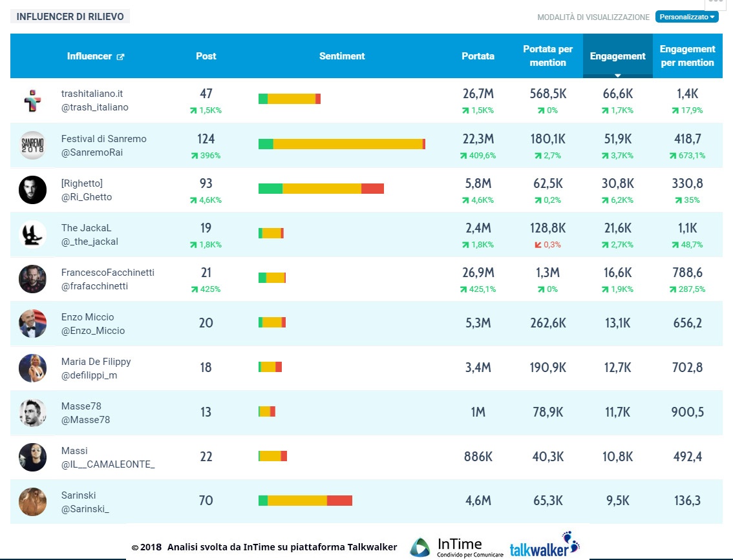
Task: Open the @defilippi_m handle
Action: [x=89, y=375]
